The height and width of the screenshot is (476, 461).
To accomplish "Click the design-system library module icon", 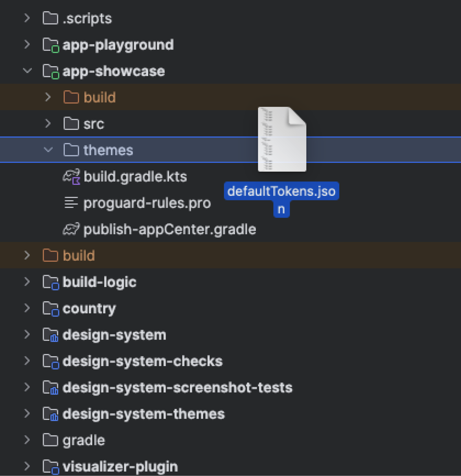I will (50, 335).
